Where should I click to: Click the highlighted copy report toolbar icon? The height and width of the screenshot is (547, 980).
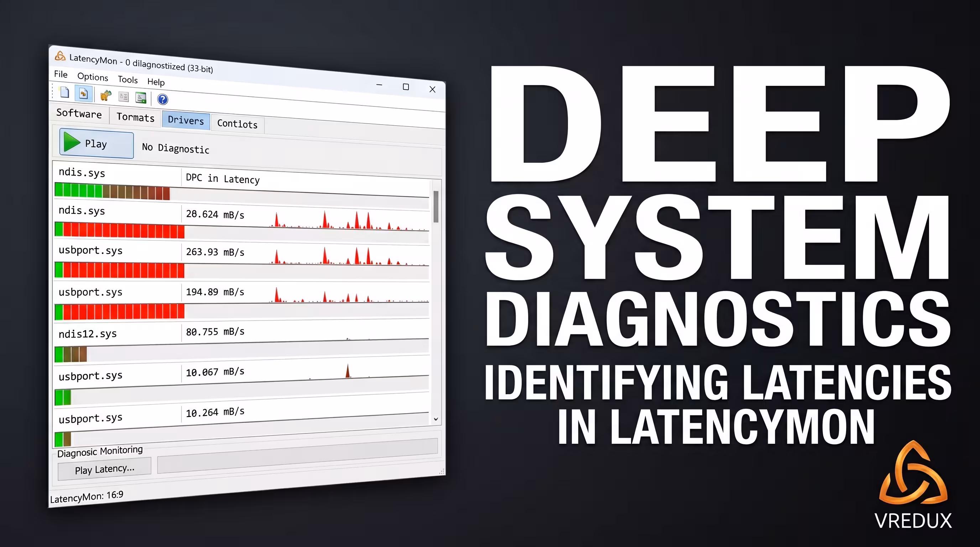84,94
